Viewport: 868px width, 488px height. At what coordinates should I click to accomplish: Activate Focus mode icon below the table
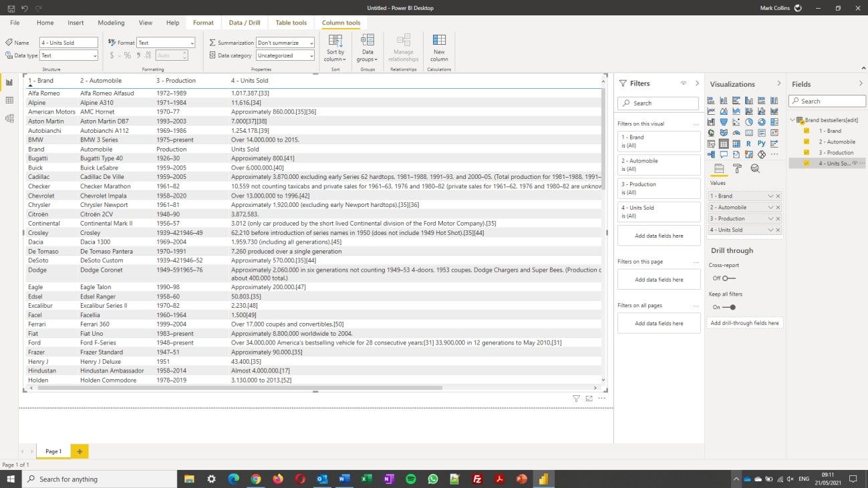click(x=589, y=399)
